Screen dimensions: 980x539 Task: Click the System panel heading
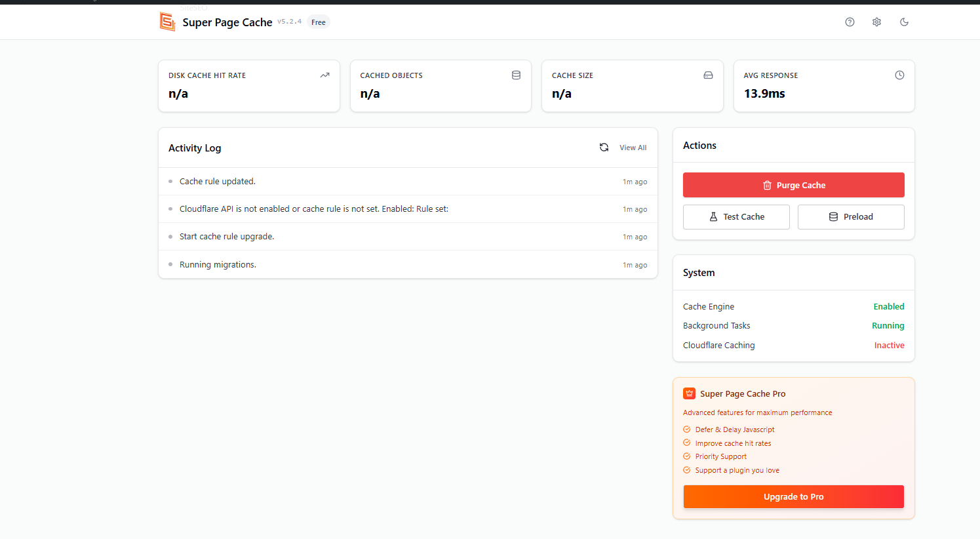699,273
